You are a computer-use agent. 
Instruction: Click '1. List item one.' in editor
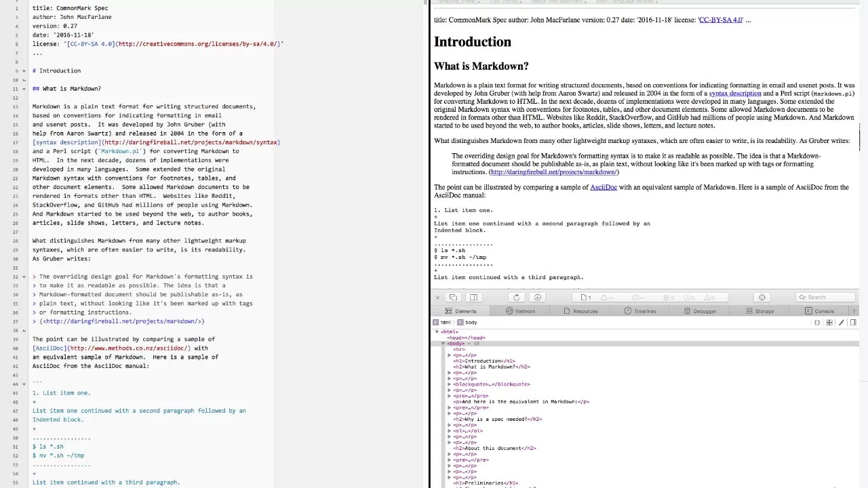point(61,393)
